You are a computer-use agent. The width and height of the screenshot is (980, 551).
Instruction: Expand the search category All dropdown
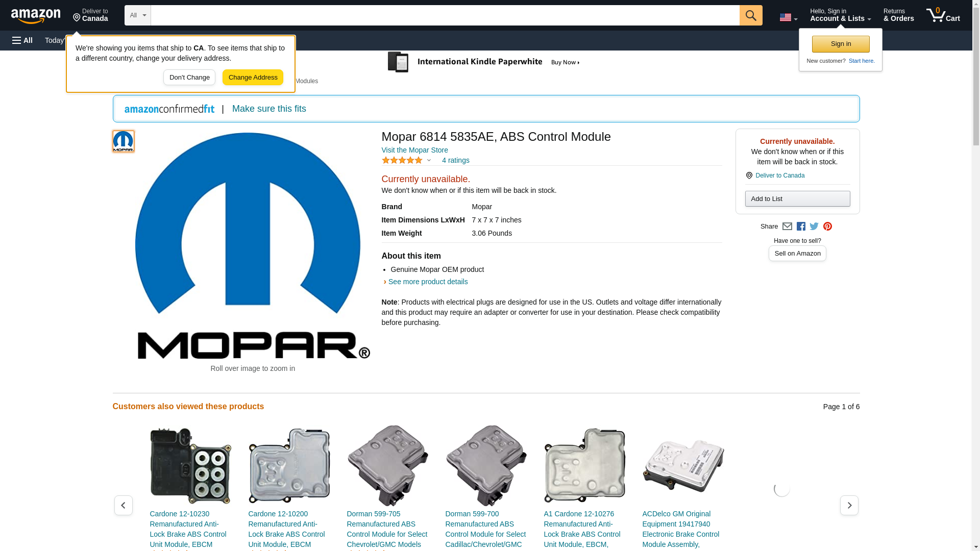pos(137,15)
